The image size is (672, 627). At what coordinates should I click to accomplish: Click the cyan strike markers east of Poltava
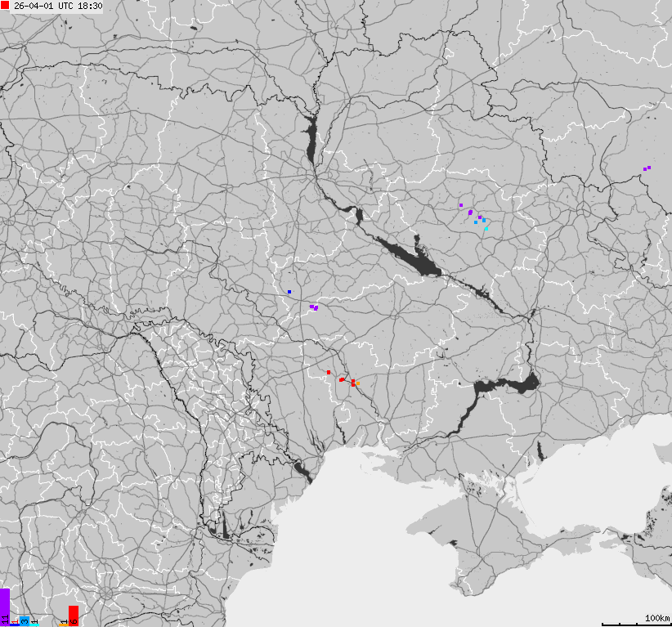486,229
